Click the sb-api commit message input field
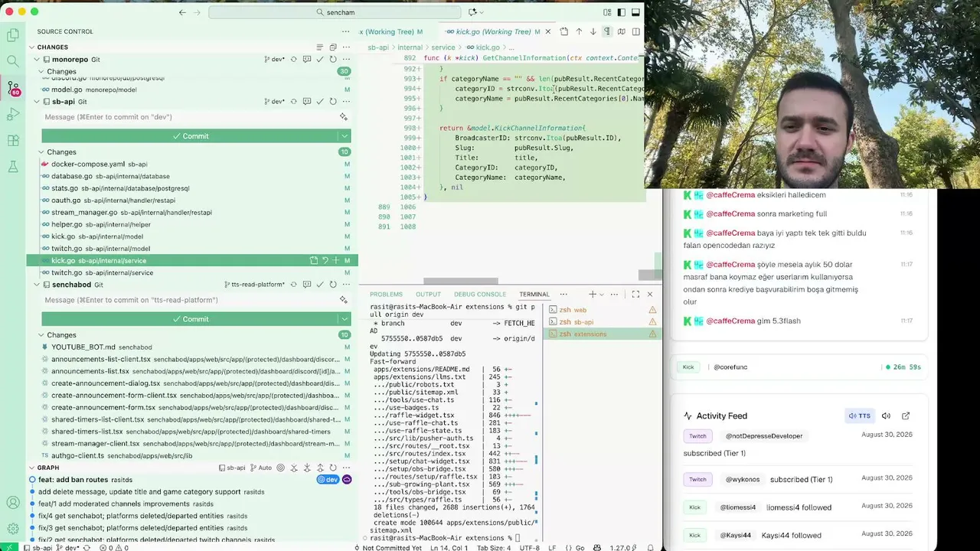This screenshot has width=980, height=551. [x=190, y=117]
